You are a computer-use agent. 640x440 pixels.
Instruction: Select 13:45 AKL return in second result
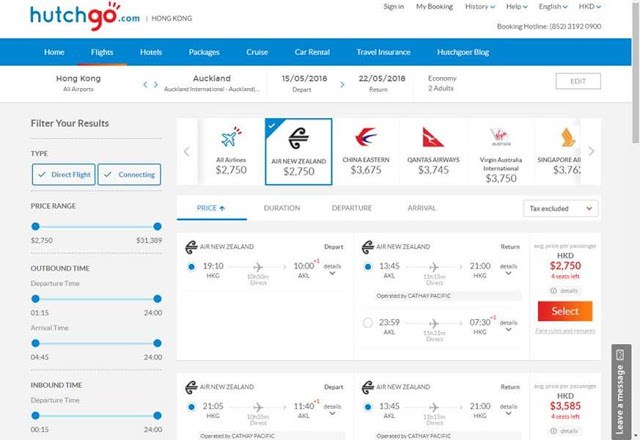368,407
